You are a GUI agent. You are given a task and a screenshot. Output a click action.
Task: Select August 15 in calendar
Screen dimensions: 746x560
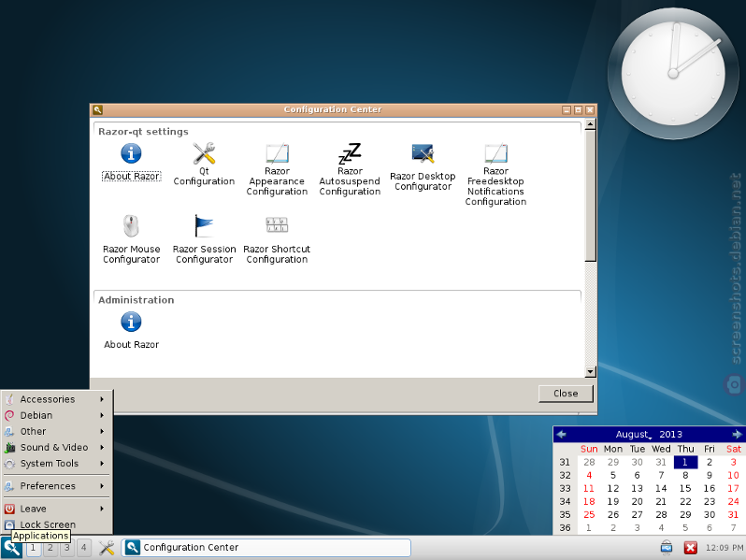coord(685,488)
